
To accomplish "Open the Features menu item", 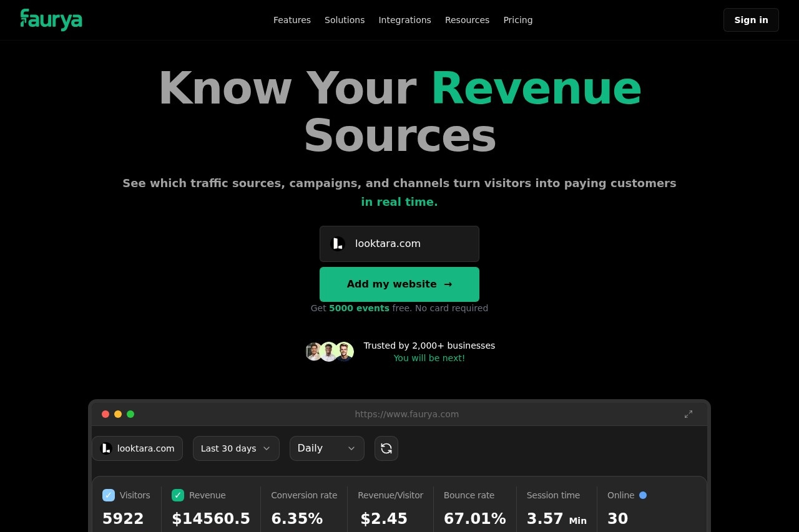I will click(292, 20).
